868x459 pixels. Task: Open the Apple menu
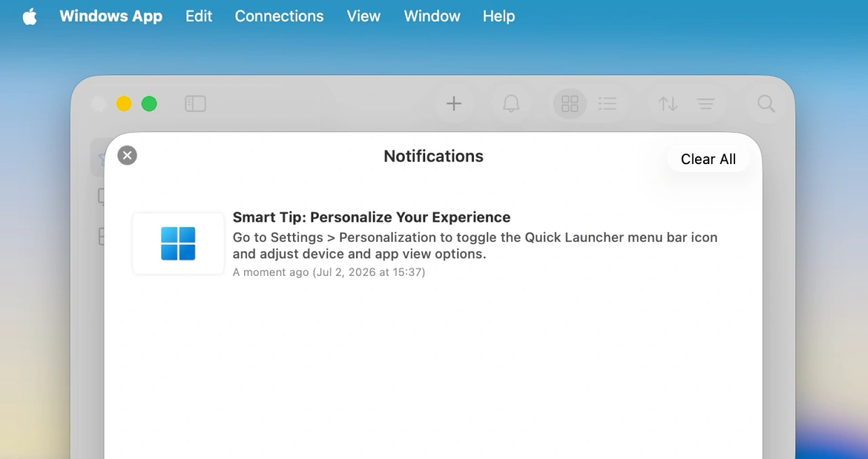point(30,16)
